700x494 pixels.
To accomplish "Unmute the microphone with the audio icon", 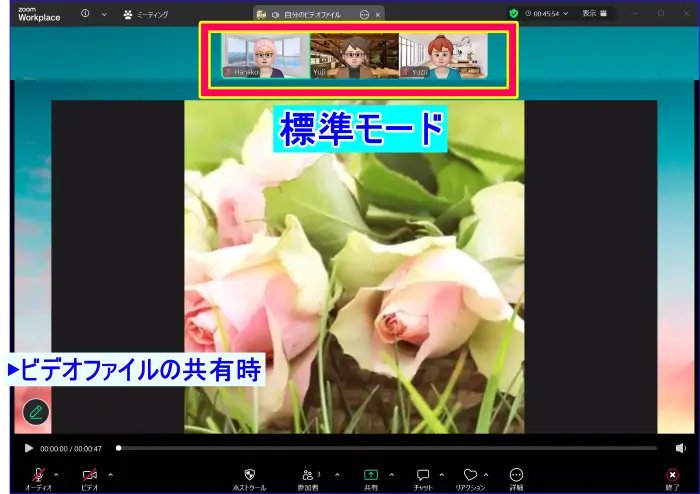I will [x=38, y=474].
